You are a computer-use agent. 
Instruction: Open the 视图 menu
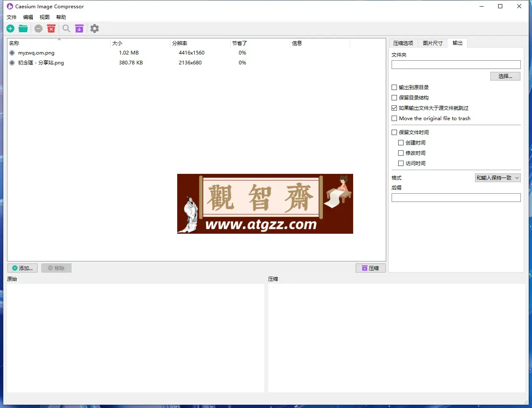(x=45, y=17)
